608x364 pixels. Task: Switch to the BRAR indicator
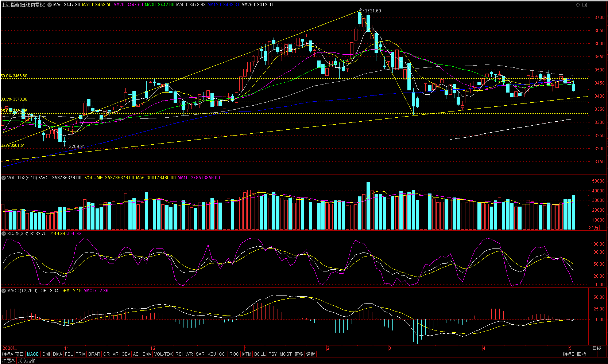click(94, 354)
